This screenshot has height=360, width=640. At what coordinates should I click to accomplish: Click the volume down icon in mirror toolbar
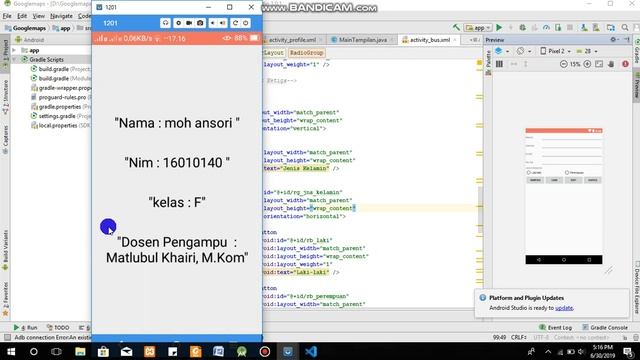212,23
